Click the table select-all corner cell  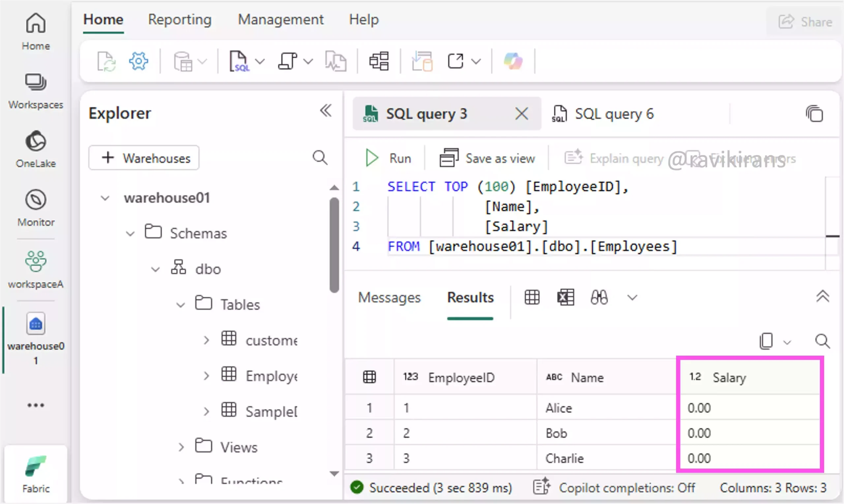[370, 377]
